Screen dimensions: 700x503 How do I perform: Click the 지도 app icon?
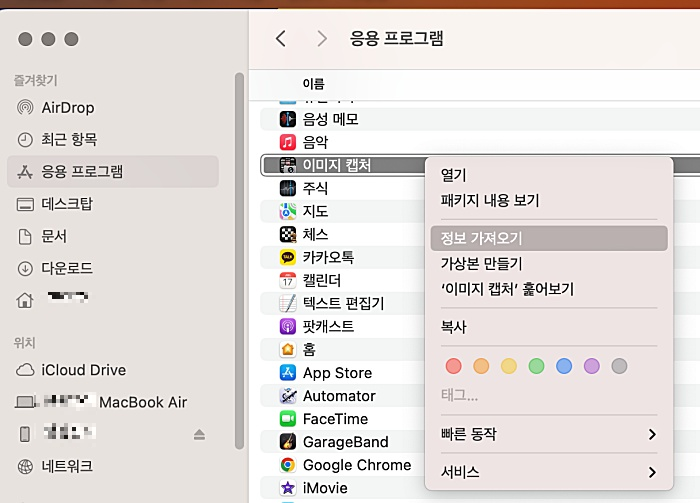point(288,211)
